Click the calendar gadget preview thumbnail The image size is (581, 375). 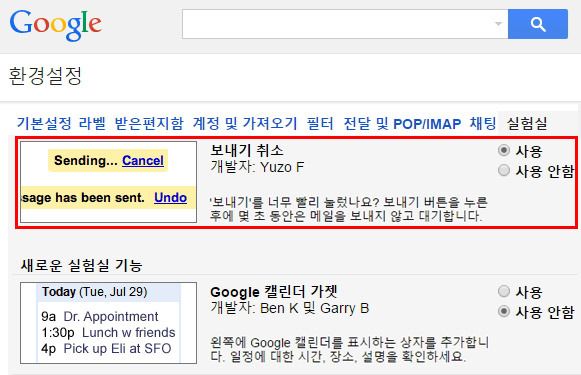[109, 323]
